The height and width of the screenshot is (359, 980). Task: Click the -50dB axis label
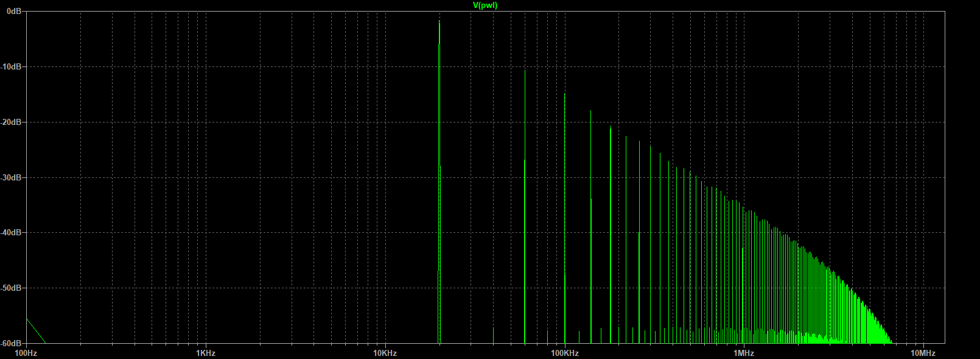[11, 288]
